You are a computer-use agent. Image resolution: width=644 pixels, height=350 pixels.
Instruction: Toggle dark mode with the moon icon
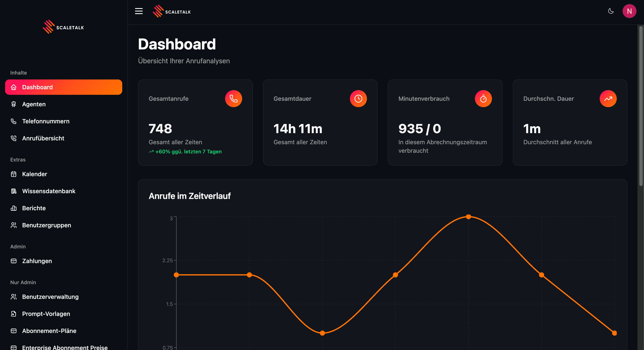click(611, 11)
